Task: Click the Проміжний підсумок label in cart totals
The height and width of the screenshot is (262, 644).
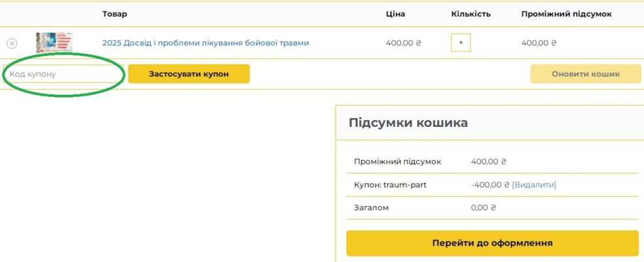Action: (397, 161)
